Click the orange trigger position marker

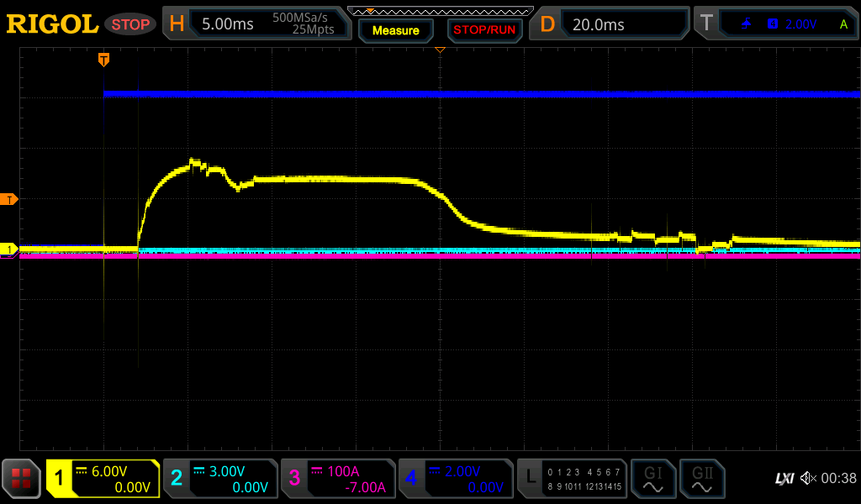(x=103, y=60)
